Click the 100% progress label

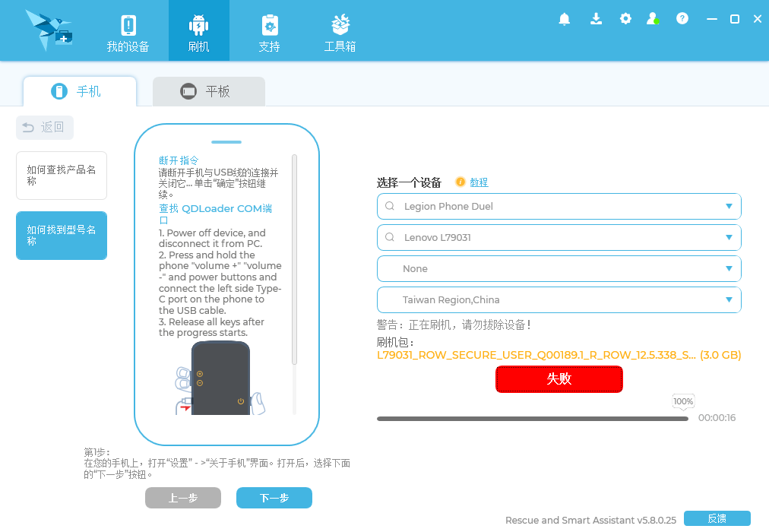(683, 401)
